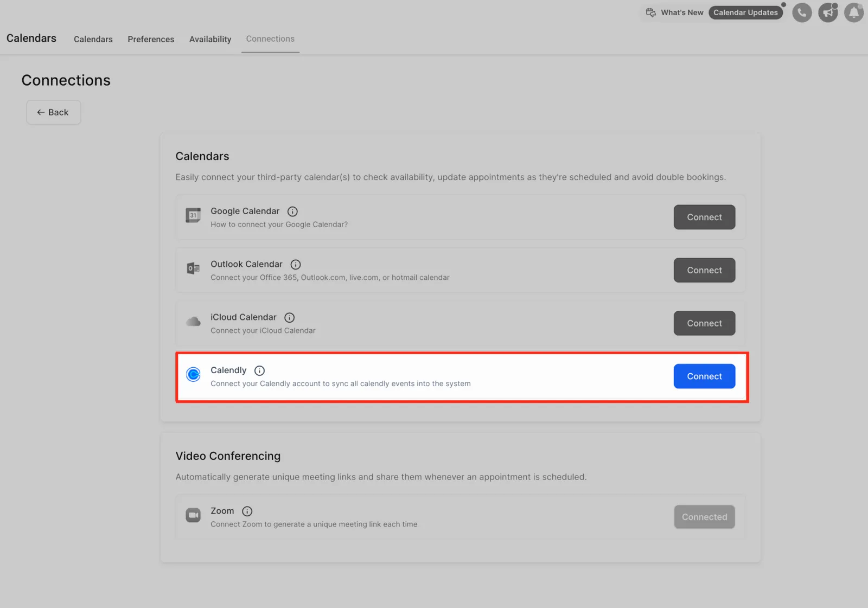868x608 pixels.
Task: Open the megaphone announcements icon
Action: pos(828,12)
